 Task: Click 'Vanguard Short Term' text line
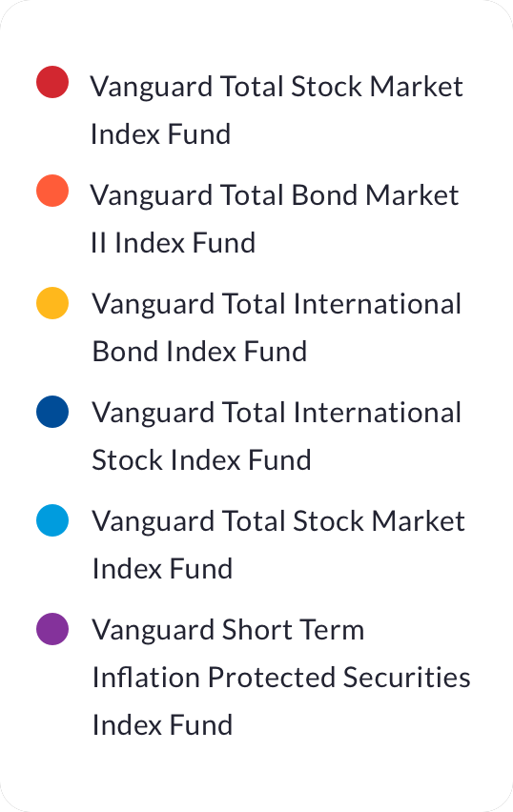(x=228, y=631)
